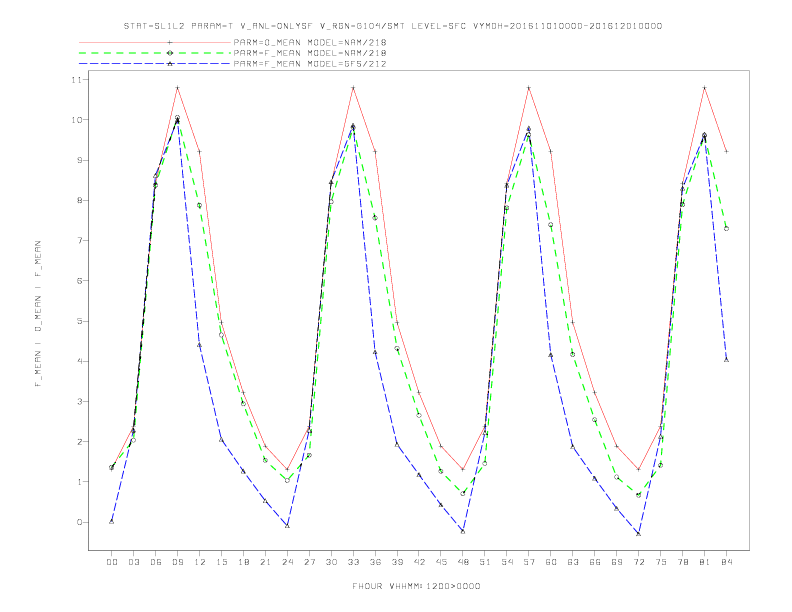This screenshot has width=792, height=612.
Task: Click the chart title starting with STAT=SL1L2
Action: [x=393, y=26]
